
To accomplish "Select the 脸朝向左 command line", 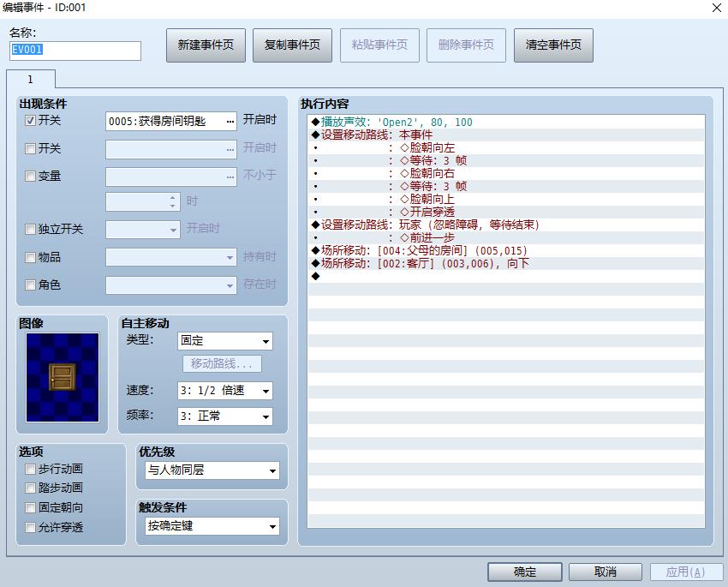I will (506, 147).
